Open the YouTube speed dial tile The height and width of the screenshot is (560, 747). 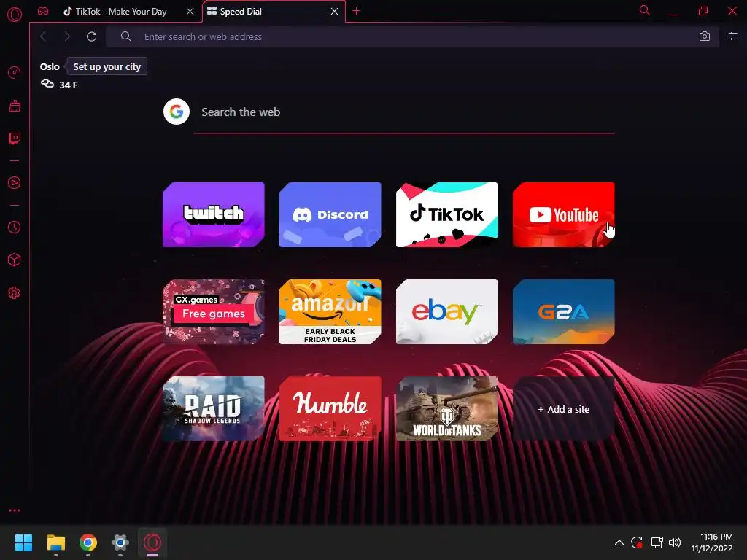(x=564, y=215)
